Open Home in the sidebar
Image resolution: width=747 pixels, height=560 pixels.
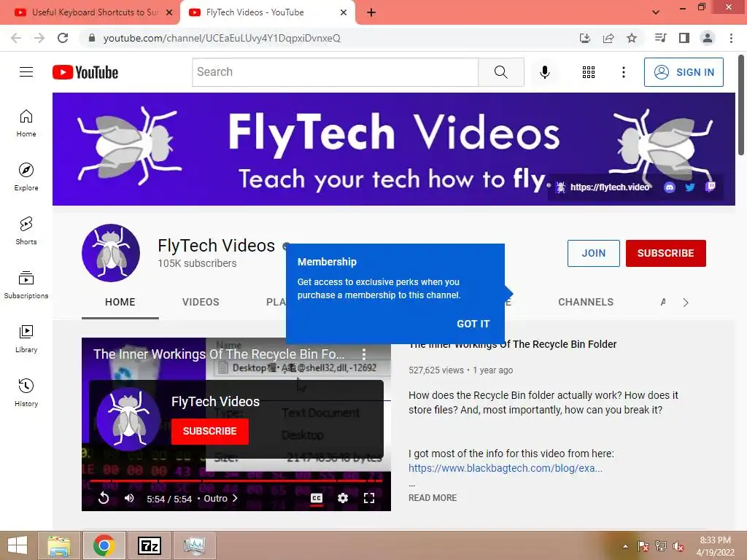click(x=26, y=123)
